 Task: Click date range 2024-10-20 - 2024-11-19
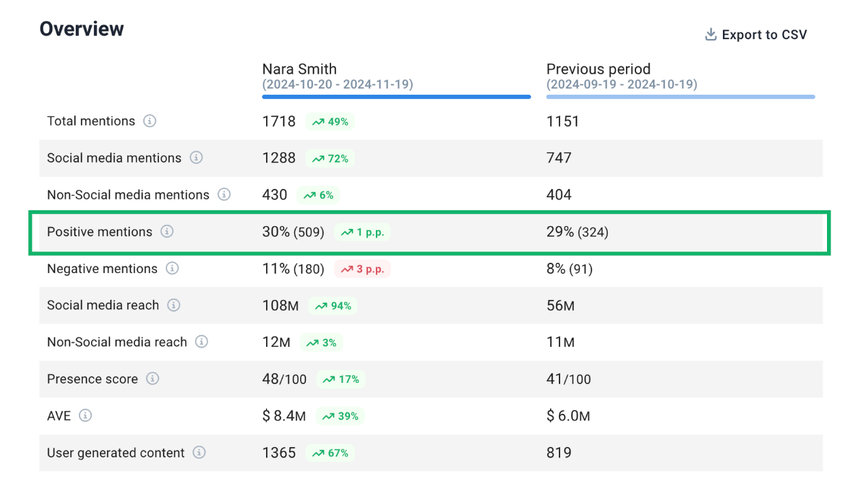338,84
